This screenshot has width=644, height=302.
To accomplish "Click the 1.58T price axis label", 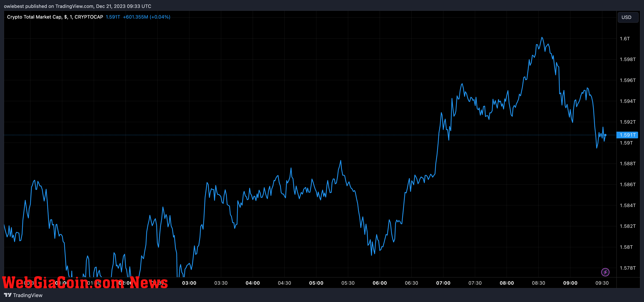I will pyautogui.click(x=626, y=247).
